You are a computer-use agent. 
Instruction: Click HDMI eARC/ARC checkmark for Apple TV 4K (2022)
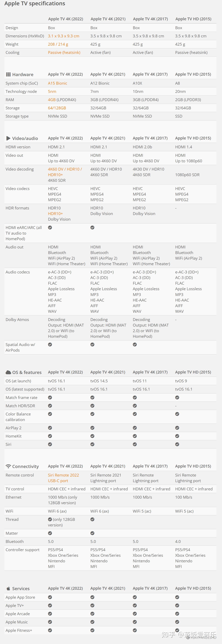click(50, 228)
